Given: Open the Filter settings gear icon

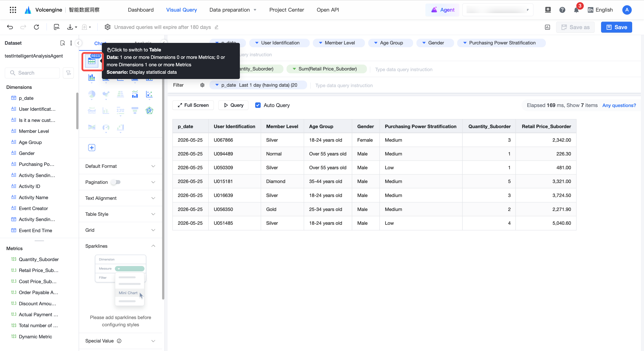Looking at the screenshot, I should pos(202,85).
